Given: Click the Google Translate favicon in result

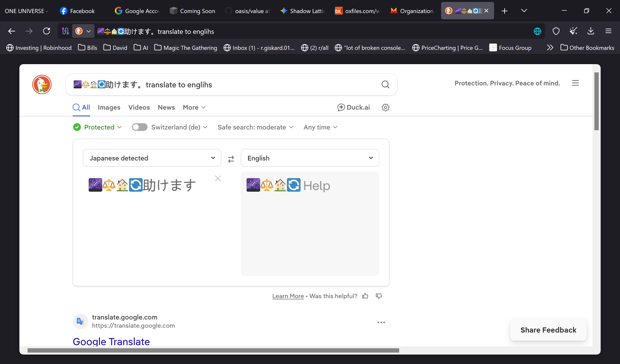Looking at the screenshot, I should point(80,321).
